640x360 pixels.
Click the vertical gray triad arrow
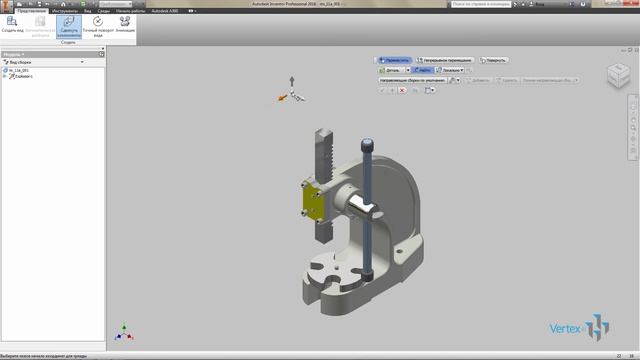[x=292, y=81]
